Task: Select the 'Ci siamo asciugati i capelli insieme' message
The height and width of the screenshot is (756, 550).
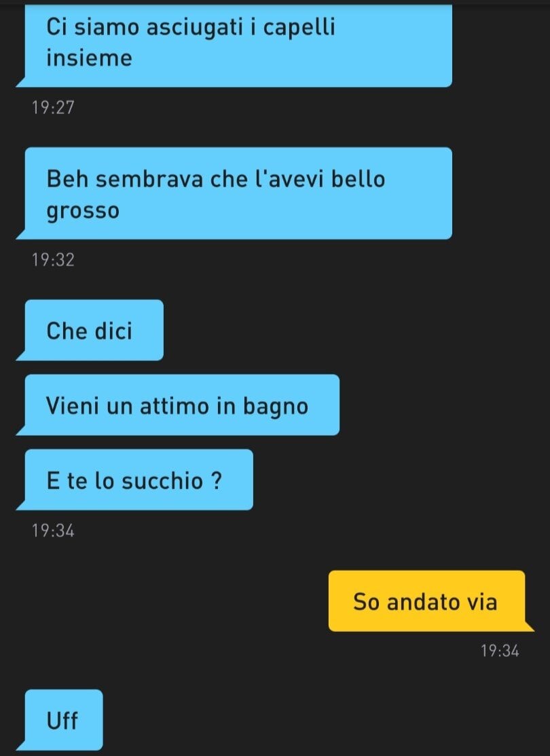Action: tap(238, 45)
